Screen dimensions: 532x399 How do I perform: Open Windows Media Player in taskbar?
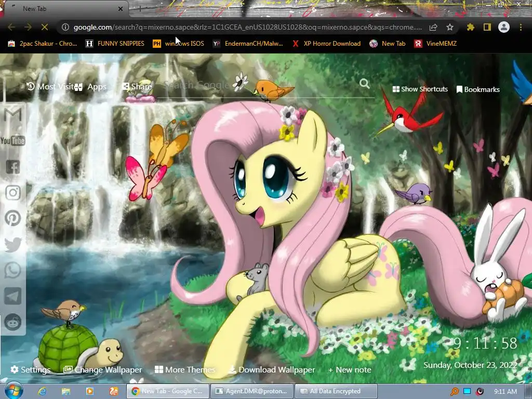tap(89, 391)
